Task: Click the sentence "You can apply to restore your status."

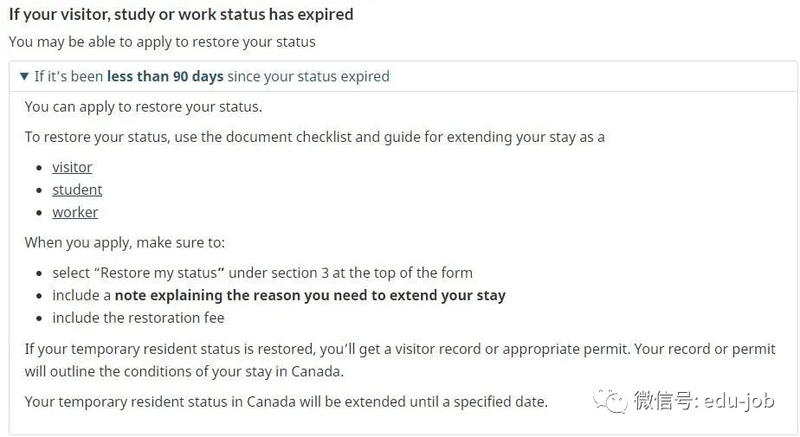Action: (x=143, y=107)
